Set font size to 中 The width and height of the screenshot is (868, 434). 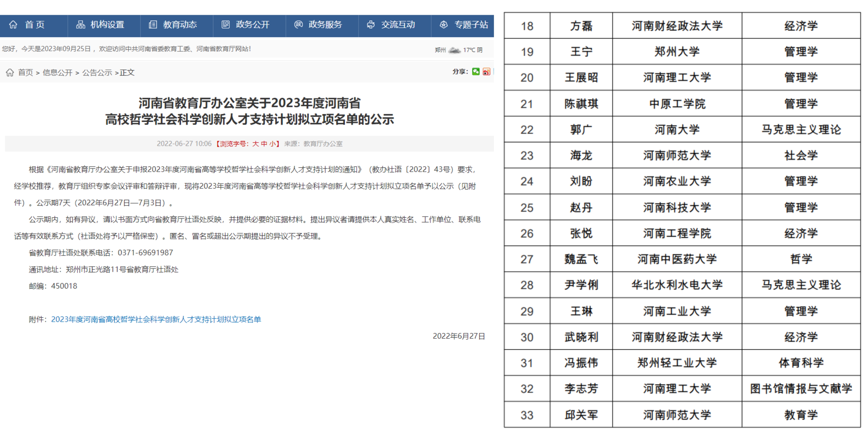pyautogui.click(x=264, y=144)
